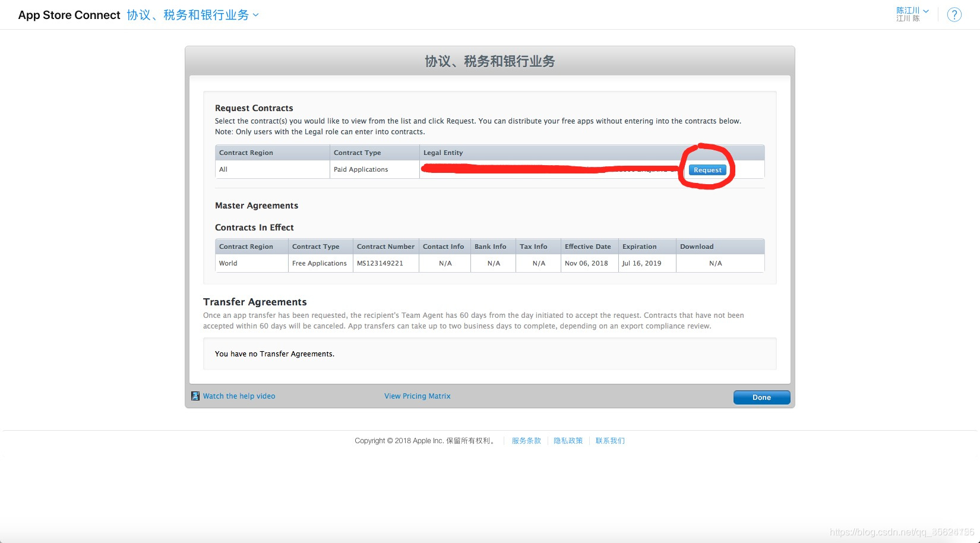Click the Done button
The height and width of the screenshot is (543, 980).
pos(761,397)
